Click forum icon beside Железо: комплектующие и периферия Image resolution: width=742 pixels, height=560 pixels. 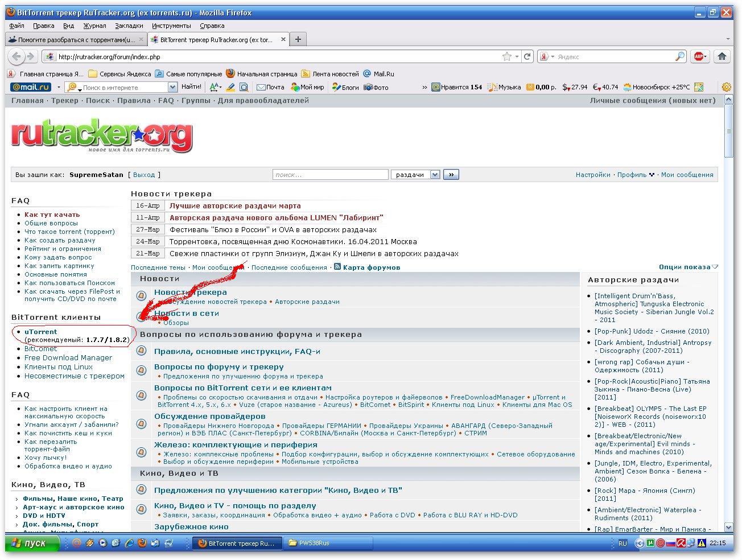[x=142, y=452]
